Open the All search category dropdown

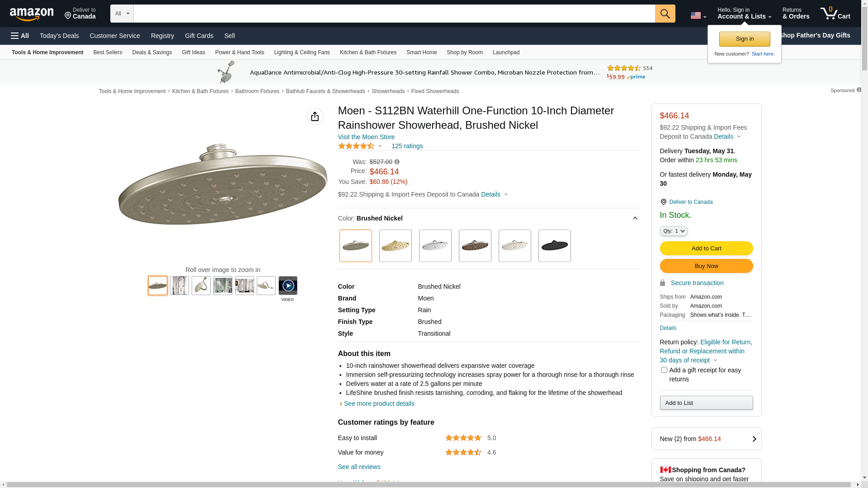click(x=122, y=14)
